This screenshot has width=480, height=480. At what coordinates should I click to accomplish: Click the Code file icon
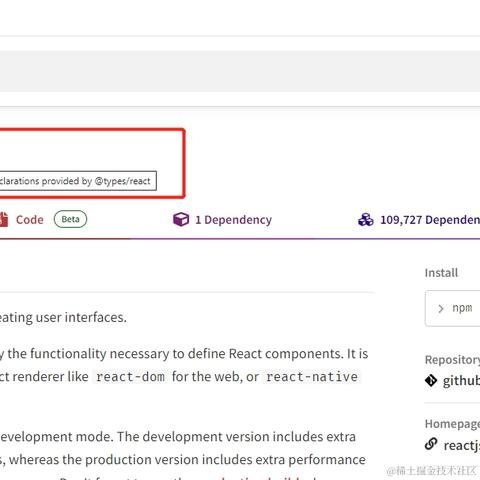click(x=4, y=220)
